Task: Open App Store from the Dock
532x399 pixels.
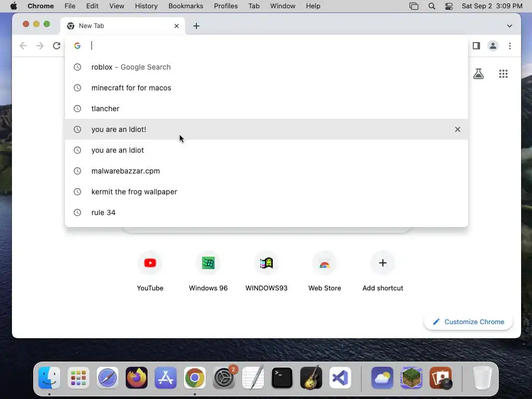Action: tap(166, 378)
